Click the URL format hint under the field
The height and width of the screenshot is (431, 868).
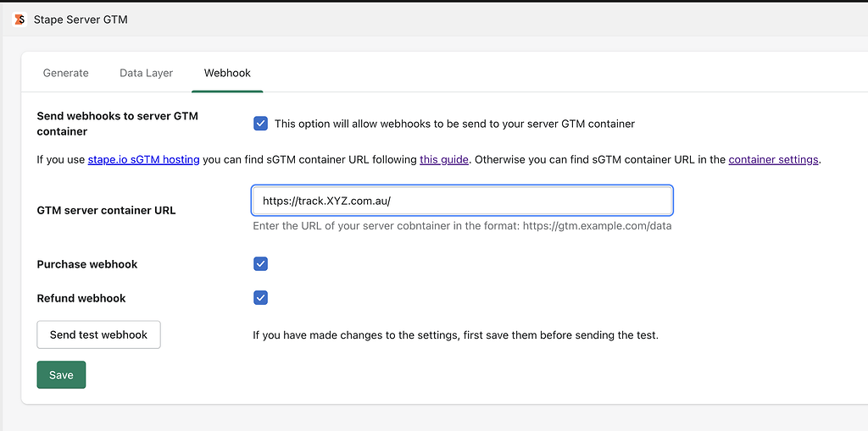(462, 226)
